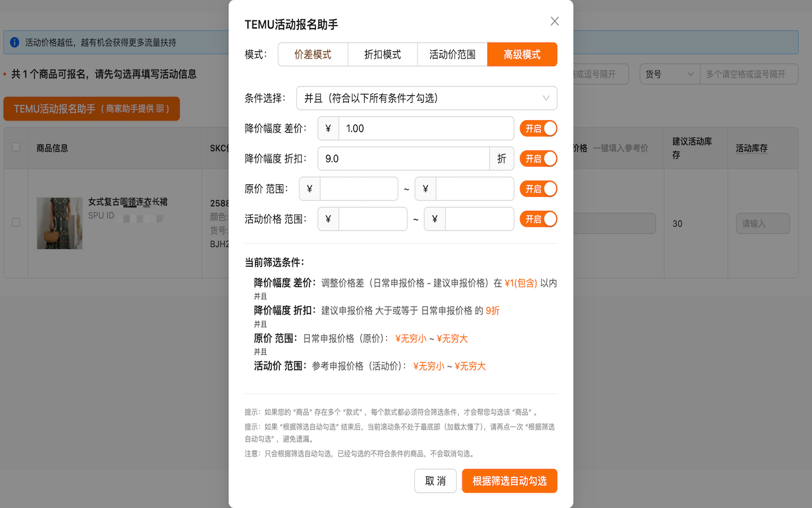Stay on the 高级模式 tab
The width and height of the screenshot is (812, 508).
[x=521, y=55]
